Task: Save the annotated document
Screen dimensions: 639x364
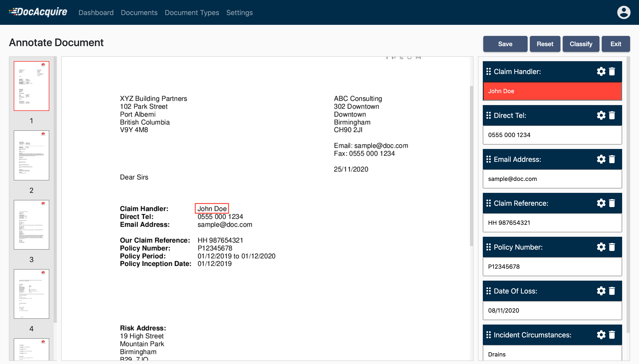Action: [505, 44]
